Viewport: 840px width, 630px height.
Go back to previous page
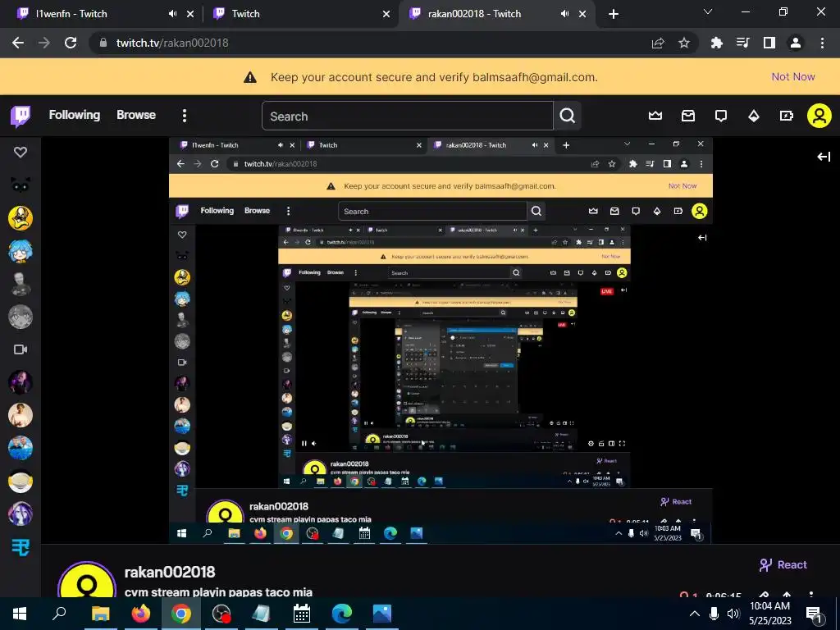(x=18, y=43)
